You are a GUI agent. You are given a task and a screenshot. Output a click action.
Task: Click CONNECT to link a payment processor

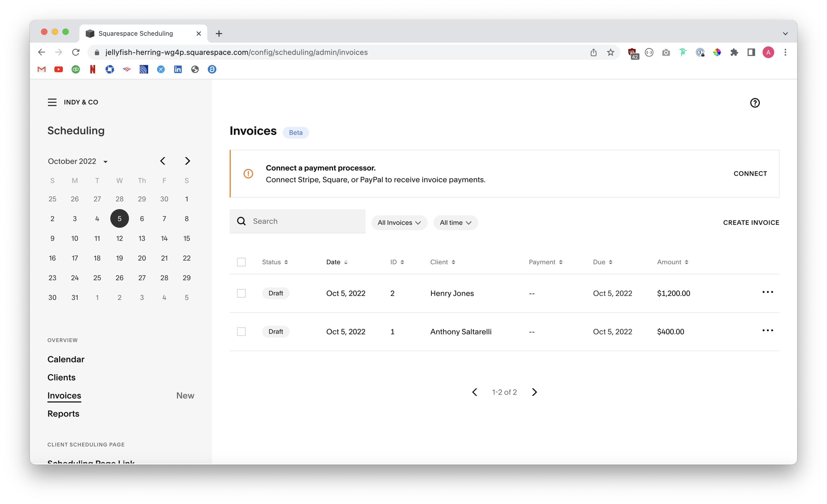(751, 174)
